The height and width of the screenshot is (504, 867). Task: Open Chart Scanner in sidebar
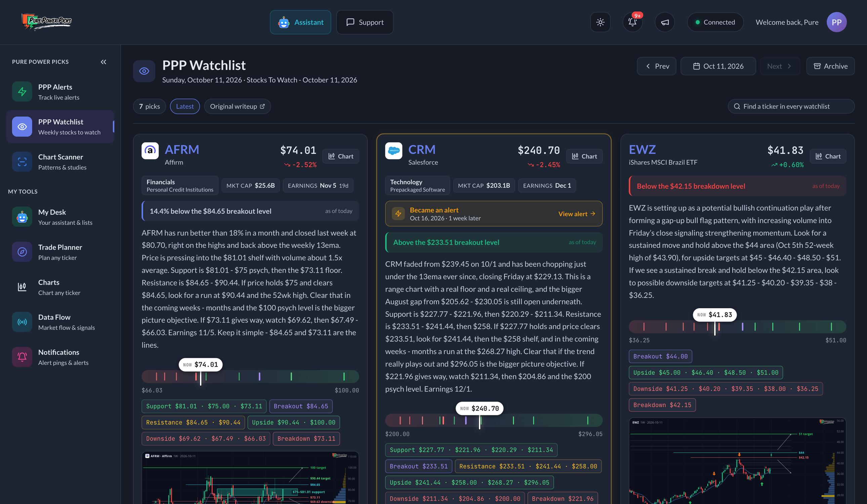pos(60,162)
